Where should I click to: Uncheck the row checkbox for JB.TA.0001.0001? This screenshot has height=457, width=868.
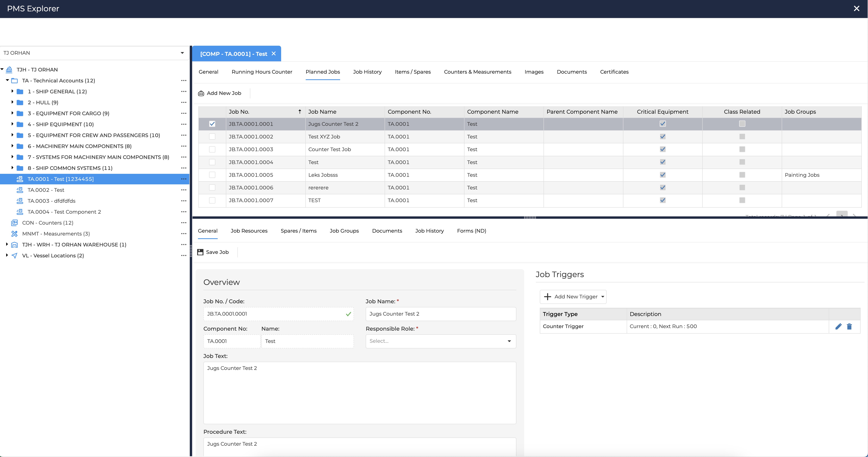pyautogui.click(x=212, y=124)
